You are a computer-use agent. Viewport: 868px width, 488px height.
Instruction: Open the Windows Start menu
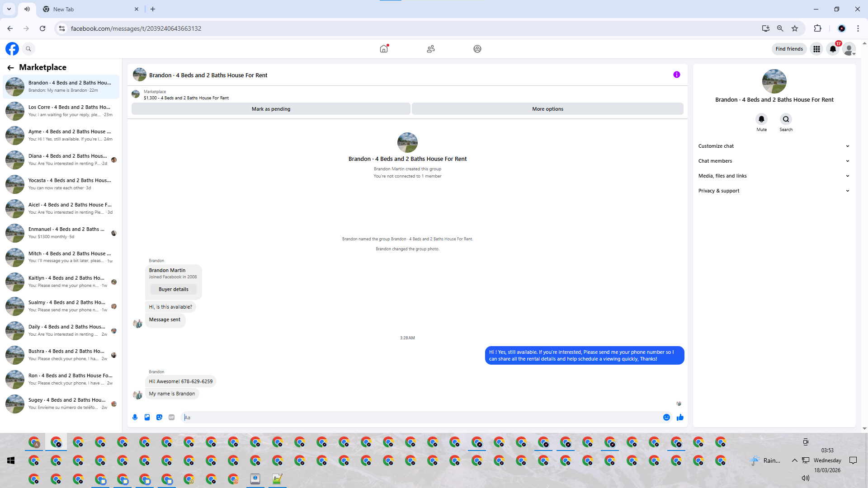(x=11, y=460)
